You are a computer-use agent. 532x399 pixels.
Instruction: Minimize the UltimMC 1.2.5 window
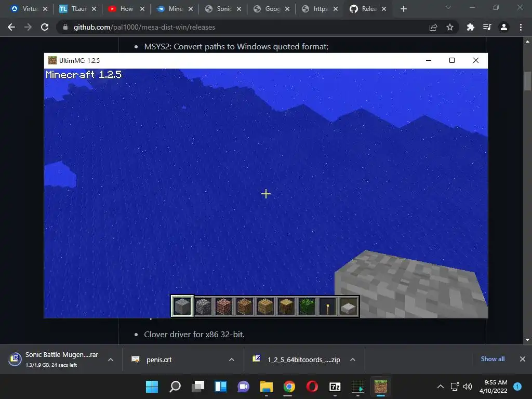point(429,60)
